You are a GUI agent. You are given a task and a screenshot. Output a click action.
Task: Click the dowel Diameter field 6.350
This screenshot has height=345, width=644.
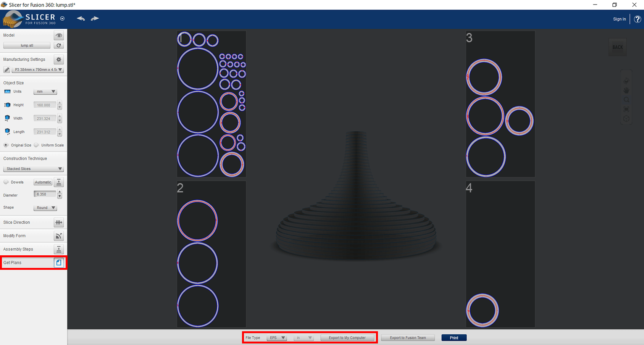tap(45, 194)
